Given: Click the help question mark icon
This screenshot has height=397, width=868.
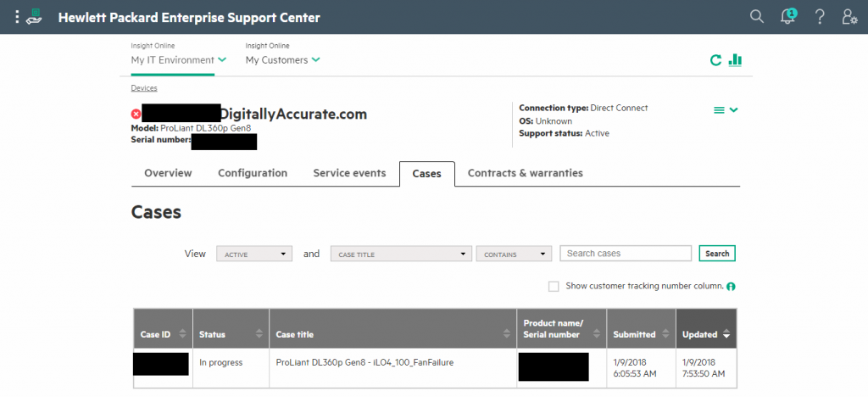Looking at the screenshot, I should coord(820,17).
